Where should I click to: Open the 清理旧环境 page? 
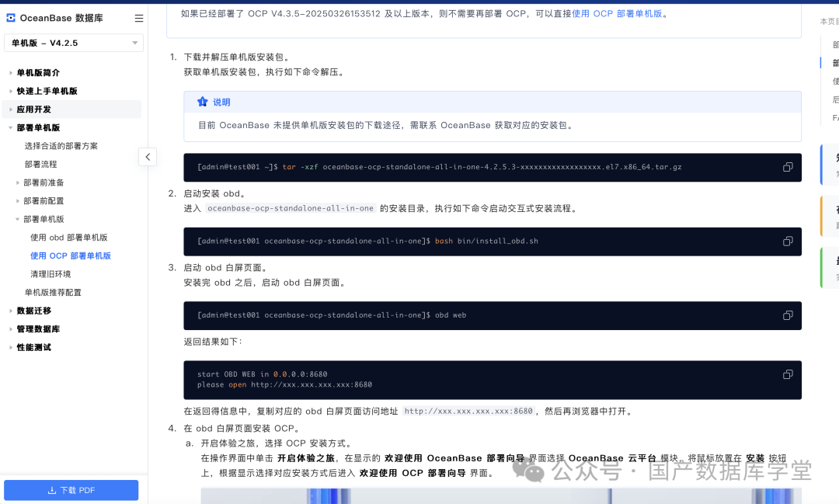50,274
